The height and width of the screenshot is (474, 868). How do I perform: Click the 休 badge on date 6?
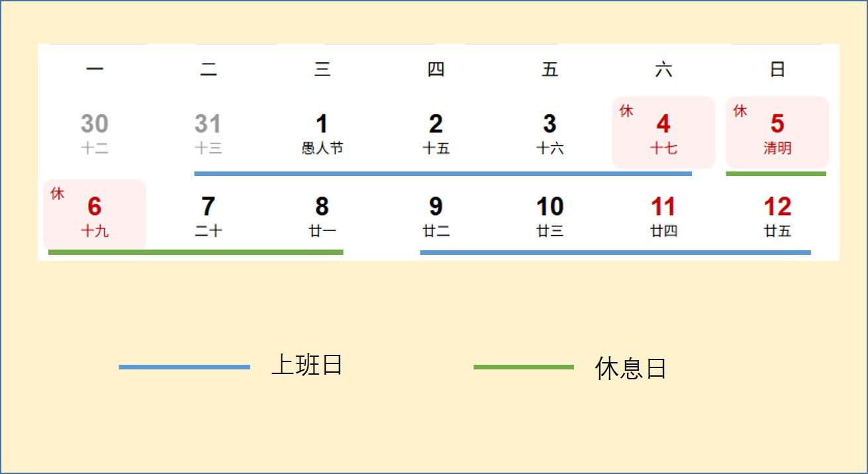58,194
